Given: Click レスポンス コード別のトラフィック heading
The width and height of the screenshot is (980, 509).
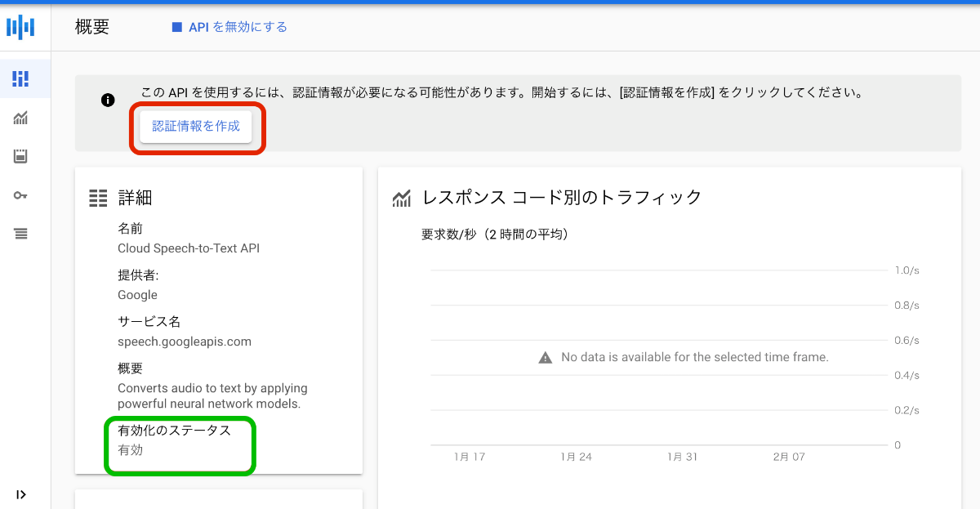Looking at the screenshot, I should point(562,197).
